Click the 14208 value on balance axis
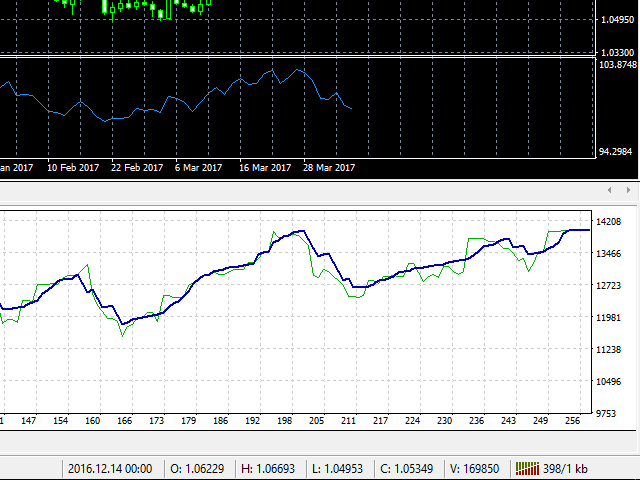This screenshot has width=640, height=480. coord(609,222)
